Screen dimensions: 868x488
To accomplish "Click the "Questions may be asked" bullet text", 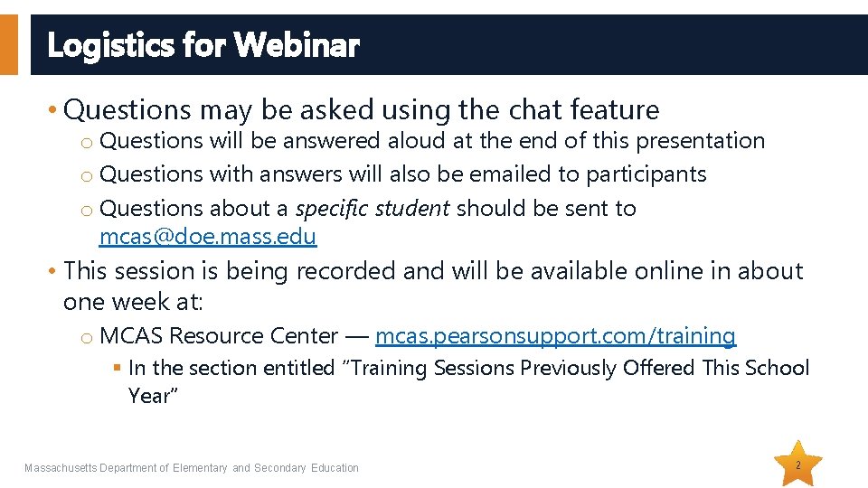I will point(362,110).
